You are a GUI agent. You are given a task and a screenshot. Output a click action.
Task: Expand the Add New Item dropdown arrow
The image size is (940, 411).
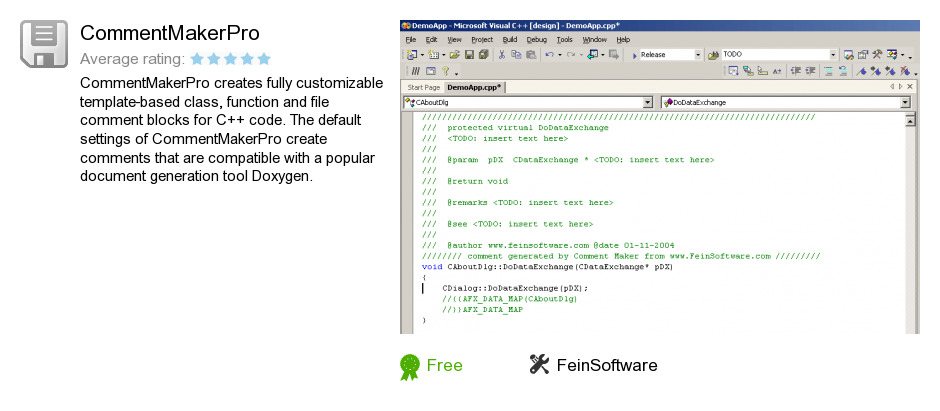click(x=444, y=55)
